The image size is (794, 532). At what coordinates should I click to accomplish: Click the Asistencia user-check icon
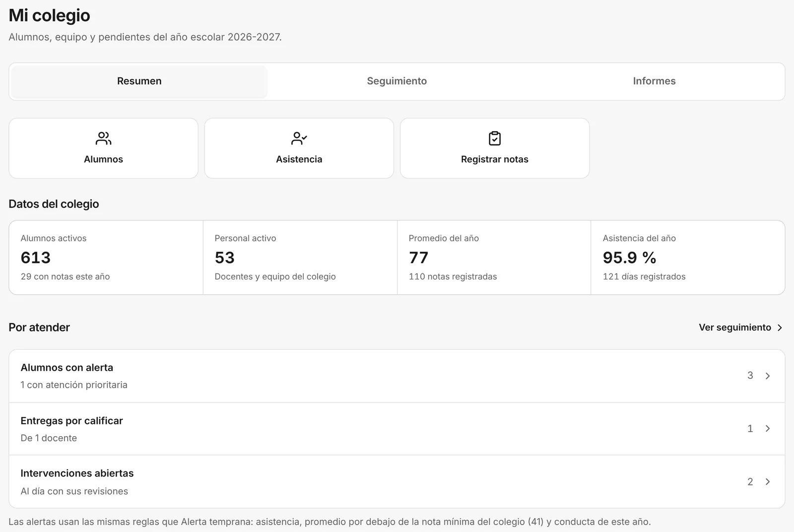click(x=299, y=138)
